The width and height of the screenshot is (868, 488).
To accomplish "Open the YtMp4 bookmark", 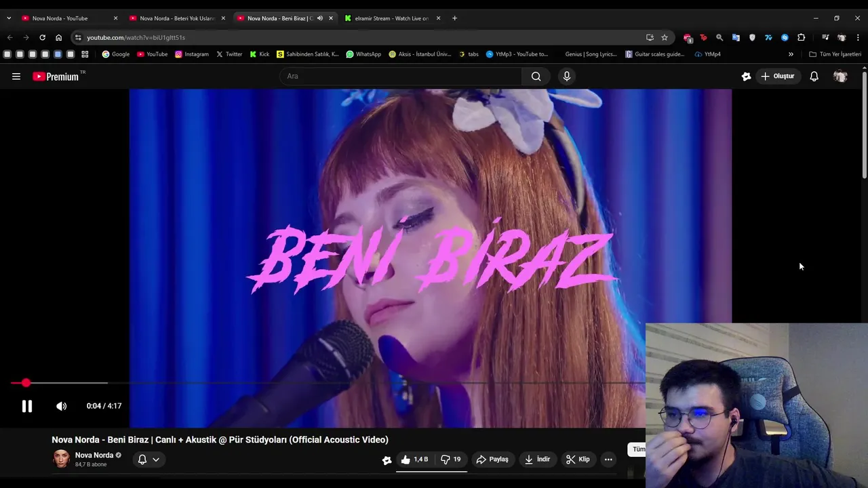I will (x=707, y=54).
